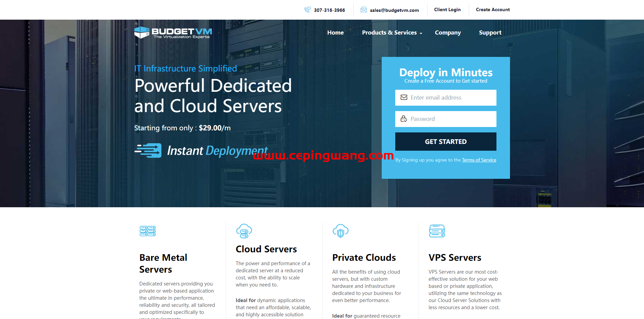Expand the Products & Services dropdown
This screenshot has width=644, height=319.
click(x=392, y=33)
